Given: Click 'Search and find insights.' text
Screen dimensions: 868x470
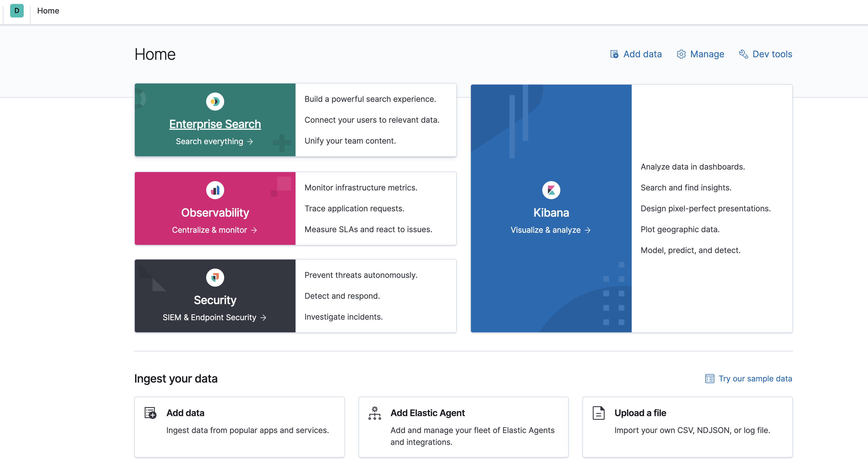Looking at the screenshot, I should click(x=686, y=188).
